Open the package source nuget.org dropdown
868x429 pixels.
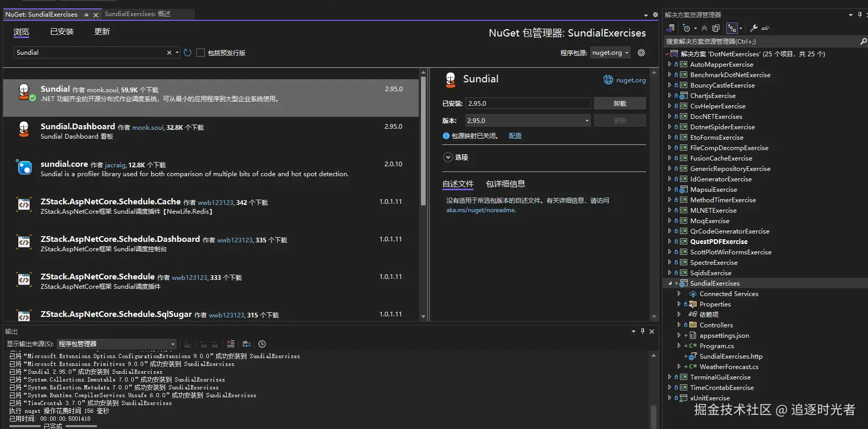tap(610, 53)
